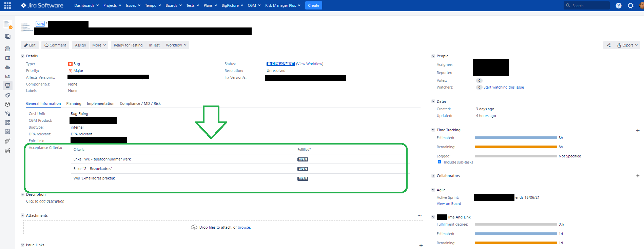Image resolution: width=644 pixels, height=249 pixels.
Task: Switch to the Implementation tab
Action: [101, 104]
